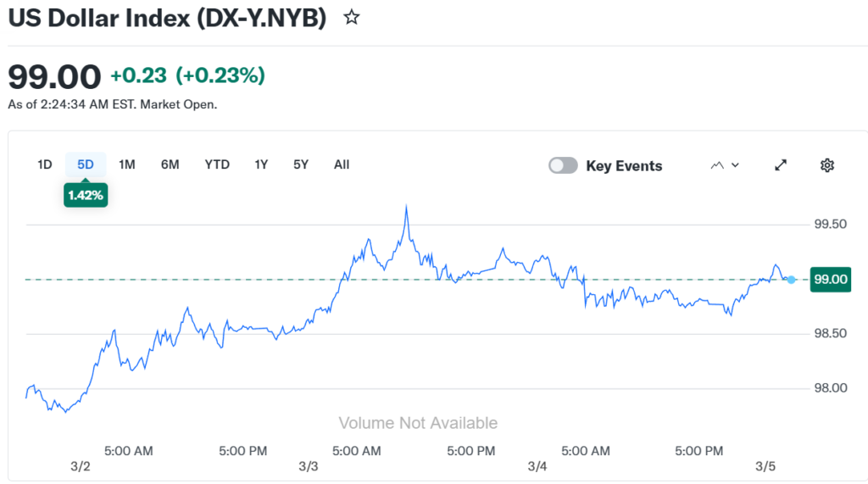This screenshot has height=484, width=868.
Task: Click the peak of the price line
Action: [x=407, y=206]
